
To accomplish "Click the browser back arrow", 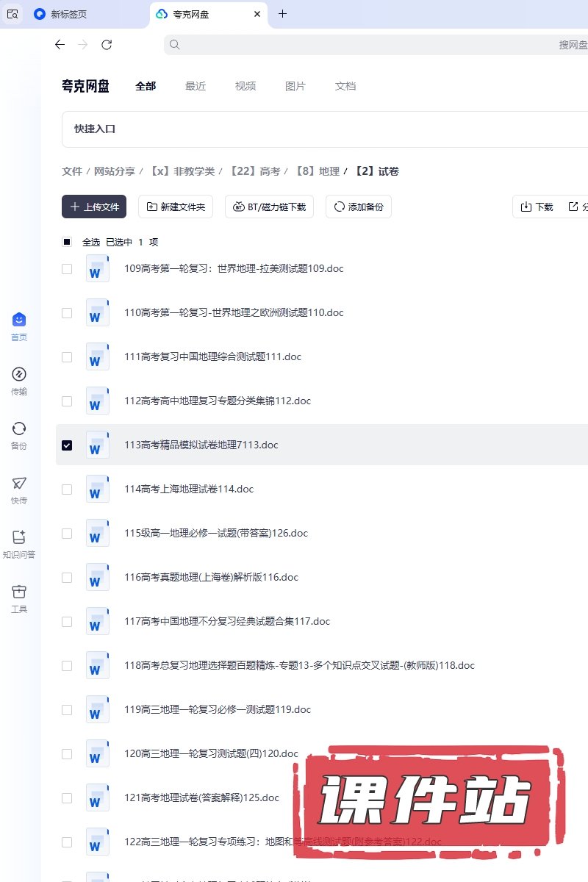I will tap(60, 45).
